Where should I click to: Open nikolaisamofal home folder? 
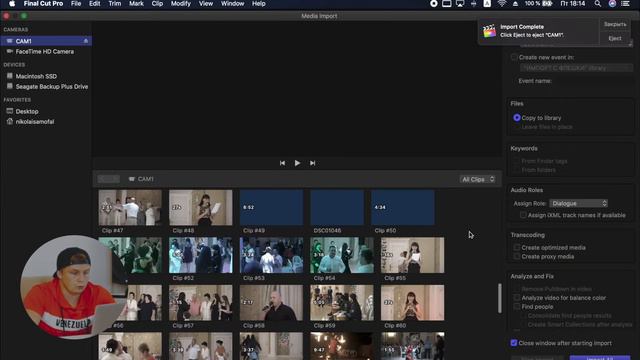tap(35, 122)
